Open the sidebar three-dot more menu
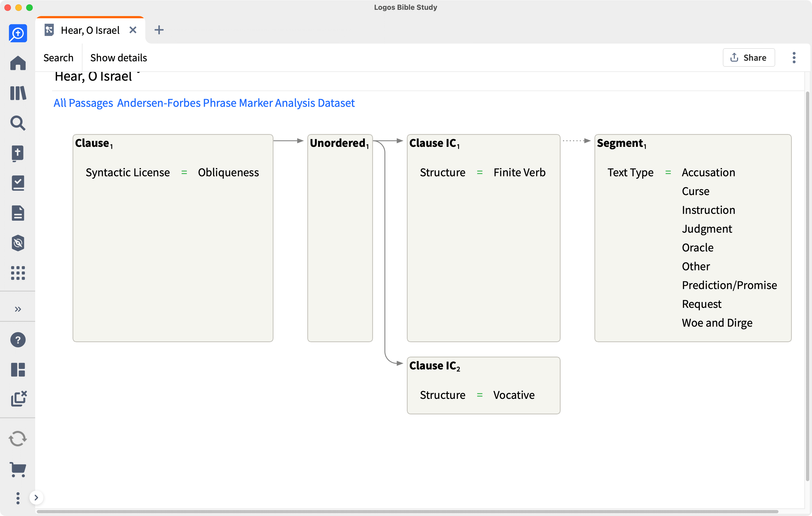Image resolution: width=812 pixels, height=516 pixels. [18, 498]
